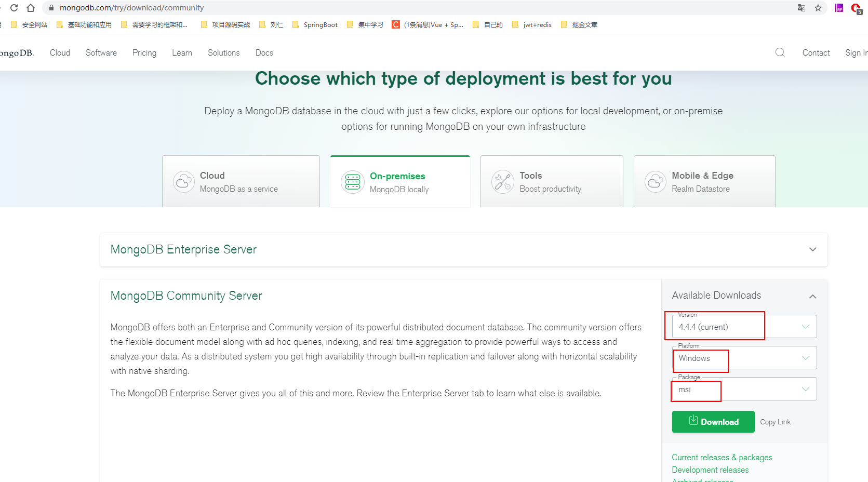Open the Platform dropdown set to Windows
Screen dimensions: 868x482
744,358
